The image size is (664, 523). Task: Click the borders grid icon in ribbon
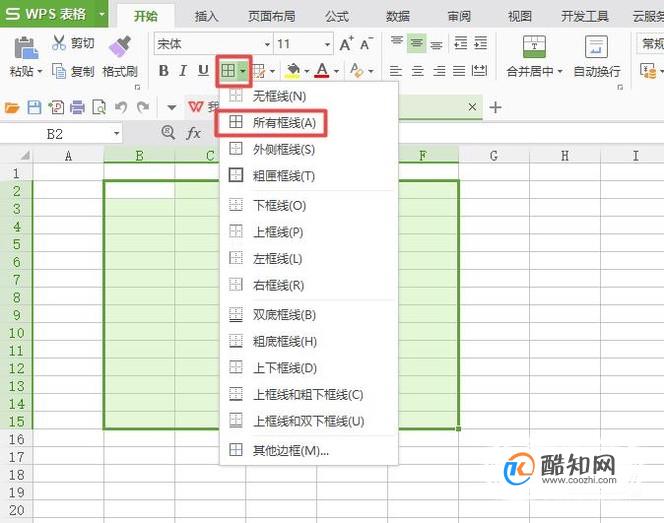228,71
